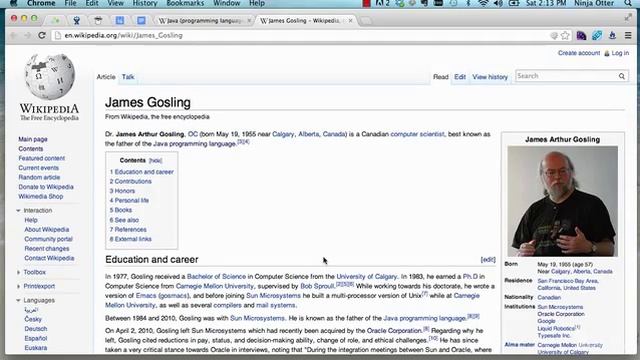Enter fullscreen with the window expand icon
Image resolution: width=640 pixels, height=360 pixels.
point(628,18)
